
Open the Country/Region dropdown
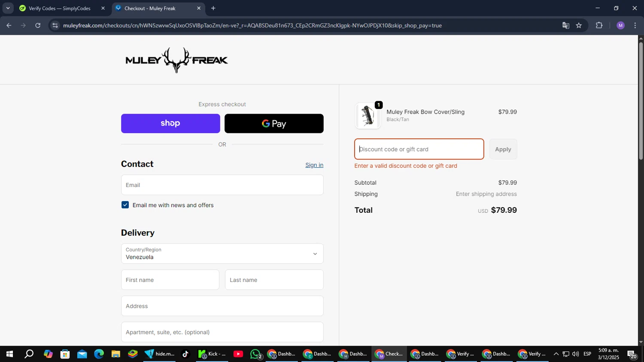[222, 253]
